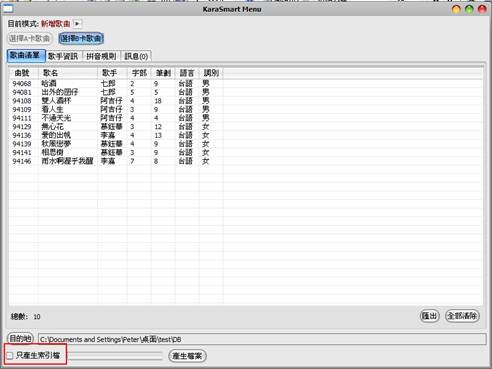The width and height of the screenshot is (492, 369).
Task: Select the 歌曲清單 tab
Action: click(x=26, y=56)
